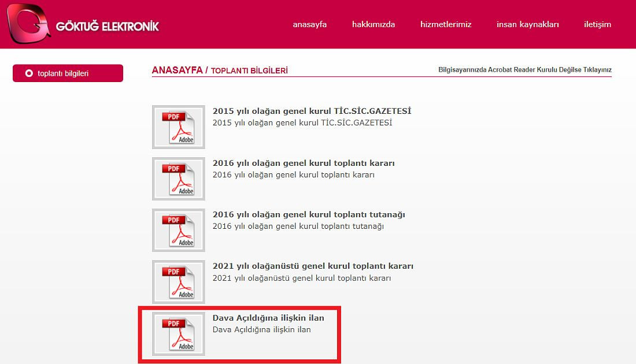Click the ANASAYFA breadcrumb link

coord(177,70)
